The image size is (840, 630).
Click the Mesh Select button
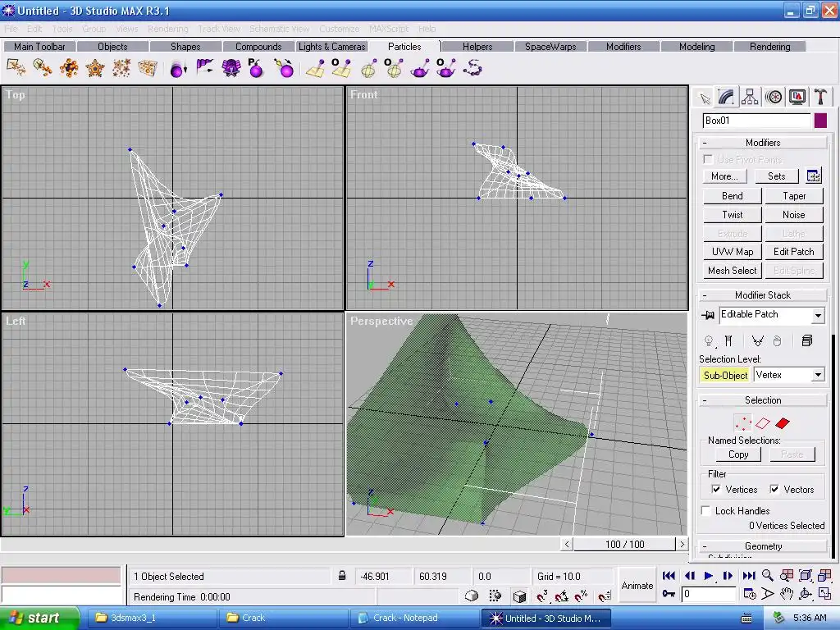732,271
